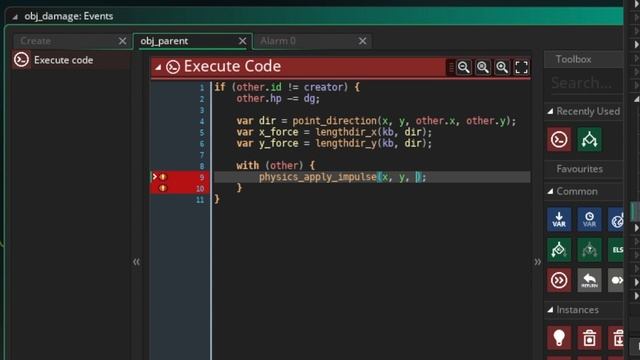Pick the temporary VAR clock action
The image size is (640, 360).
click(589, 219)
